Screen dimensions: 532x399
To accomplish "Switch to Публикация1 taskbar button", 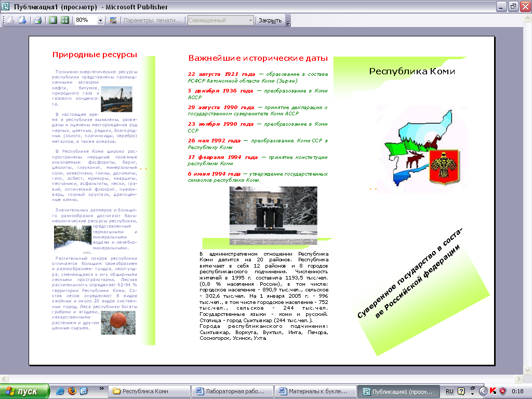I will (x=398, y=391).
